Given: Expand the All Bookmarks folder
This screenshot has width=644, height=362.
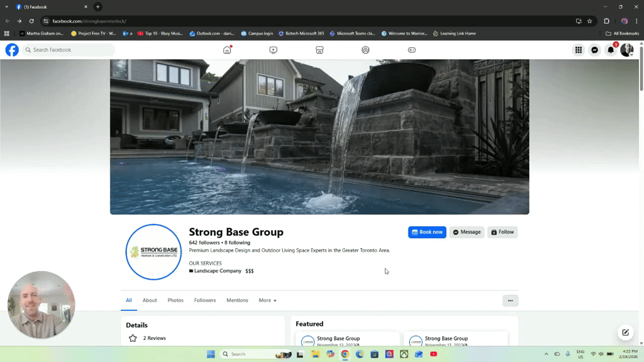Looking at the screenshot, I should click(622, 33).
